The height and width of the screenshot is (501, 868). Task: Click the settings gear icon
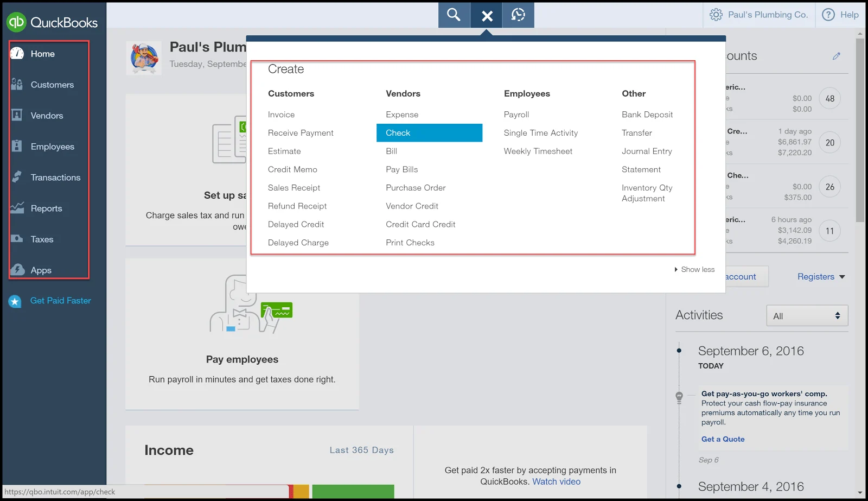(716, 15)
